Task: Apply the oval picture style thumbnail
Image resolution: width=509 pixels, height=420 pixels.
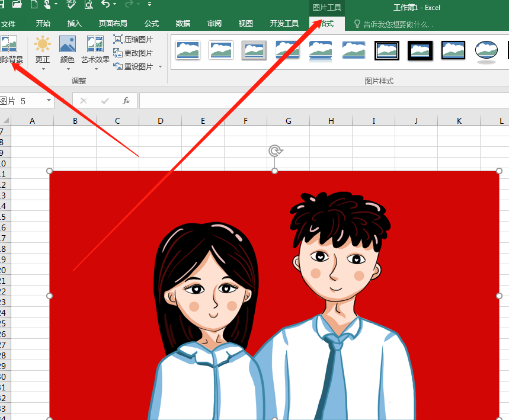Action: coord(486,51)
